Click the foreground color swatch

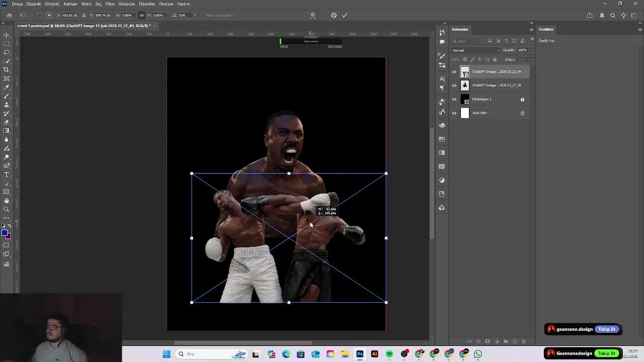click(5, 233)
